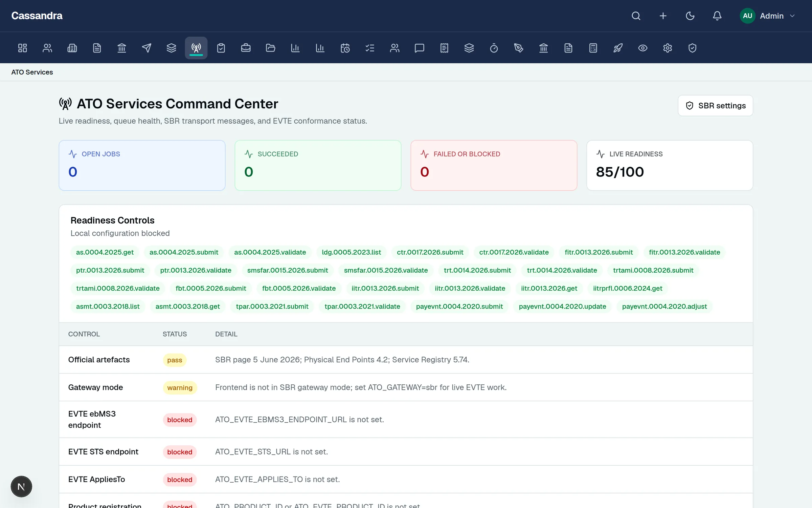812x508 pixels.
Task: Click the AU avatar circle
Action: point(748,16)
